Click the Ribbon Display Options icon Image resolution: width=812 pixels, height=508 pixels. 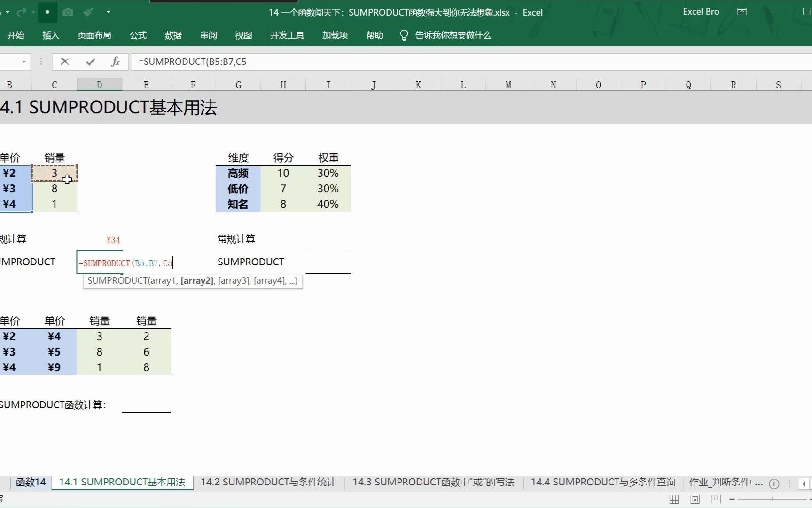click(x=742, y=12)
